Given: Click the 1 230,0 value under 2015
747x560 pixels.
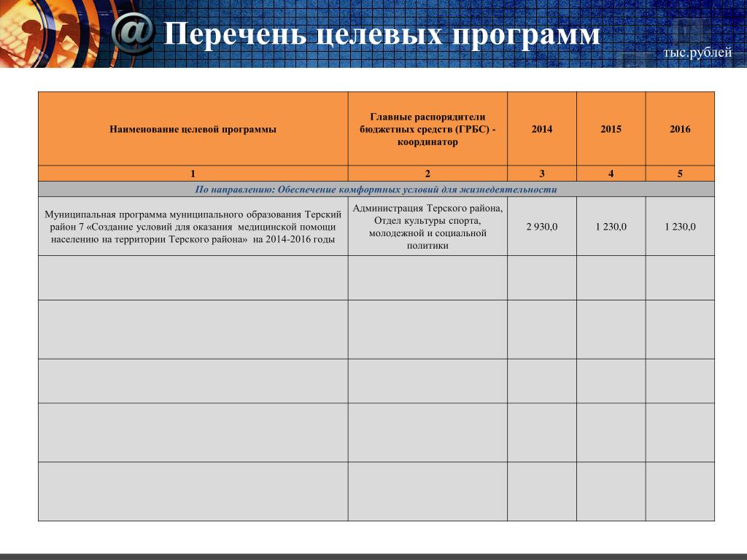Looking at the screenshot, I should [611, 227].
